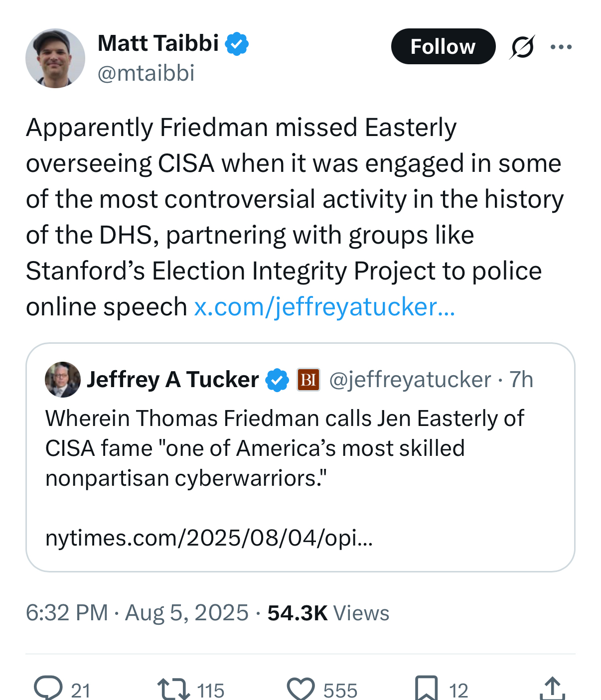Click the repost arrows icon
This screenshot has height=700, width=601.
tap(173, 689)
